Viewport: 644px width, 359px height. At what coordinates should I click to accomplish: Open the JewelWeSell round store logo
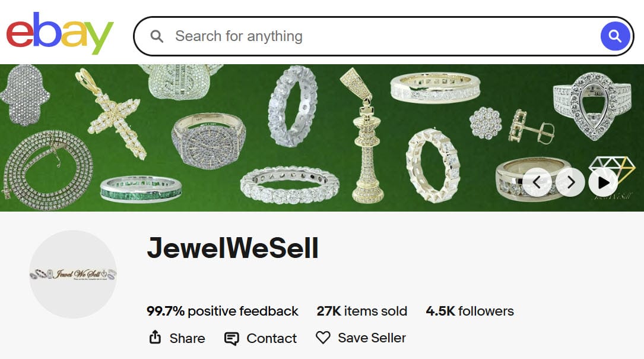click(73, 274)
